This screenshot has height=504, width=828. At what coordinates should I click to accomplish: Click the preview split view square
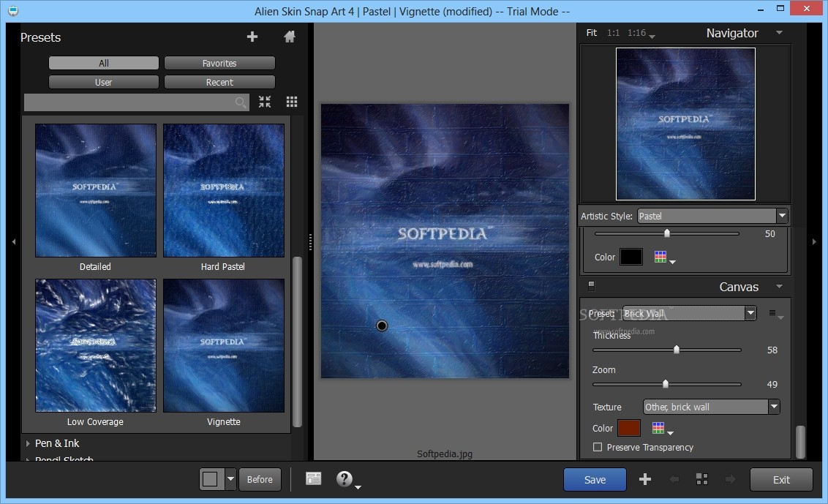click(210, 479)
